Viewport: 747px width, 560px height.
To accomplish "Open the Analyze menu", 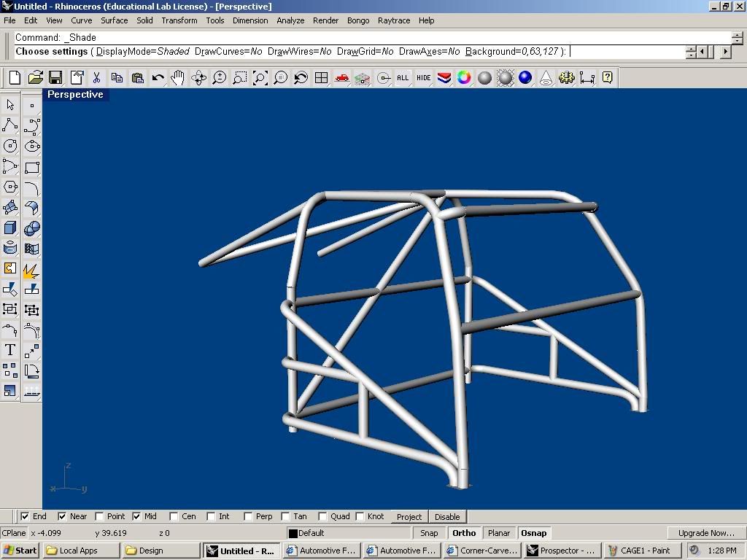I will (x=290, y=20).
